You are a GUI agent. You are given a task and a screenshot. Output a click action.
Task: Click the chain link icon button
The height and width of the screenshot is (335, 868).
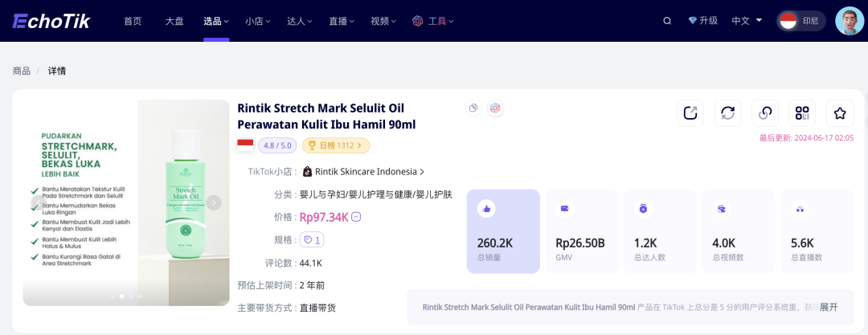764,113
